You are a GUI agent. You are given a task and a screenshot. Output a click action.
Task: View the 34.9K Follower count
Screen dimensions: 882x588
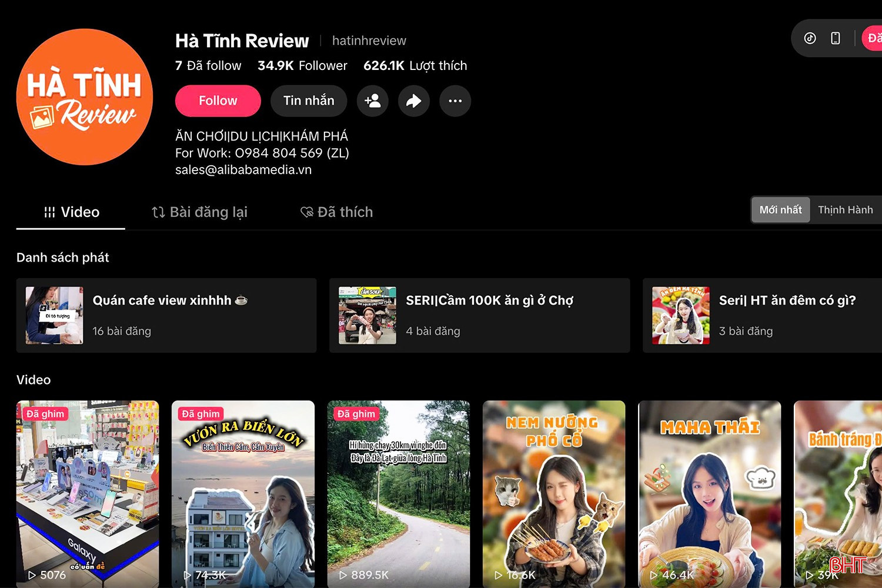pos(302,66)
